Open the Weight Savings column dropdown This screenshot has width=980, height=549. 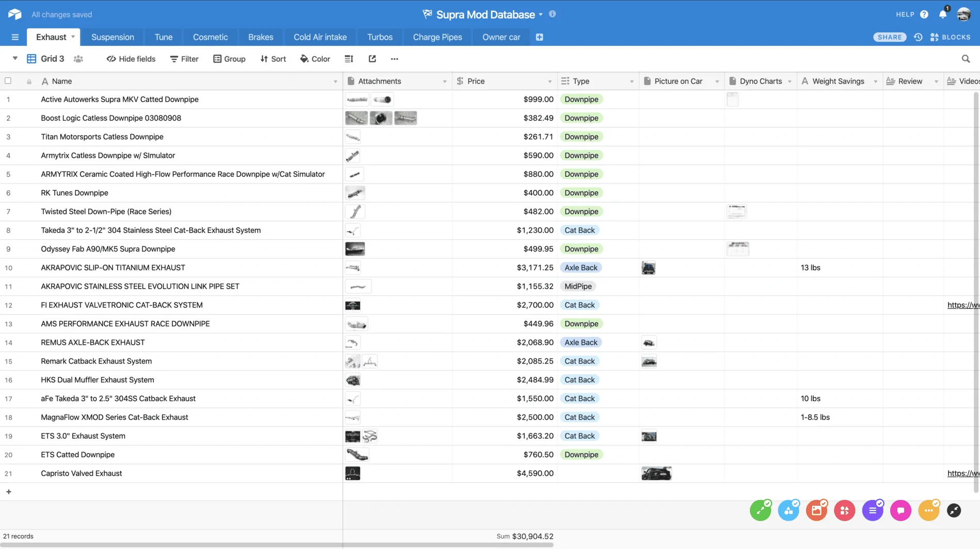(875, 81)
